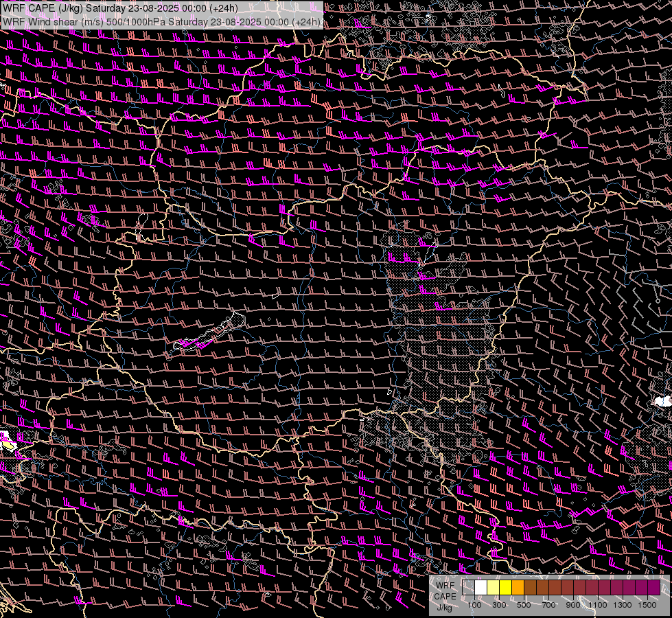Click the orange CAPE legend swatch
The height and width of the screenshot is (618, 672).
(x=518, y=588)
